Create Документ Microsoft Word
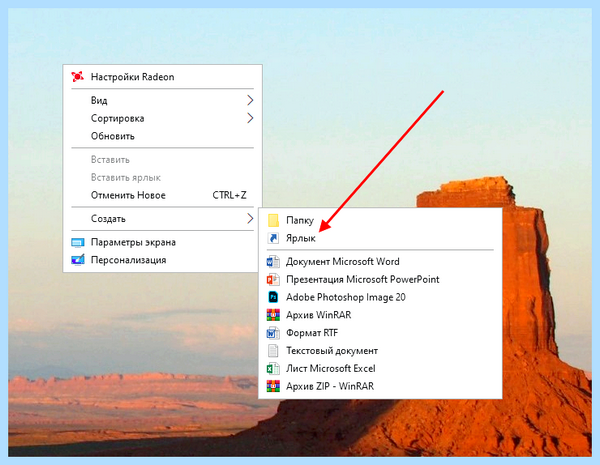600x465 pixels. coord(380,262)
